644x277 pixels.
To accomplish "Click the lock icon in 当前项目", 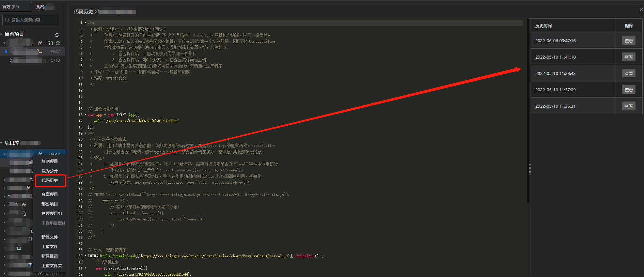I will (41, 43).
